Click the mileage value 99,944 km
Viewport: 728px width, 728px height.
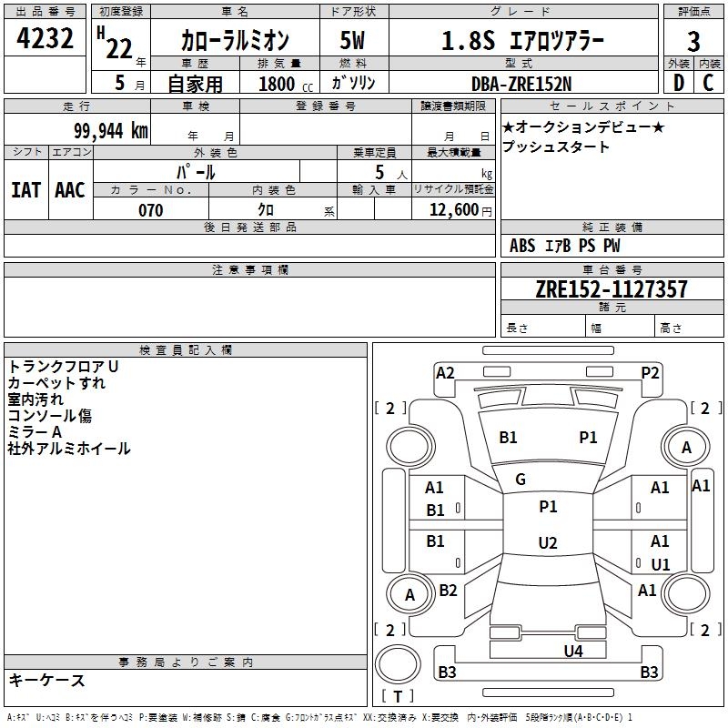click(x=111, y=131)
